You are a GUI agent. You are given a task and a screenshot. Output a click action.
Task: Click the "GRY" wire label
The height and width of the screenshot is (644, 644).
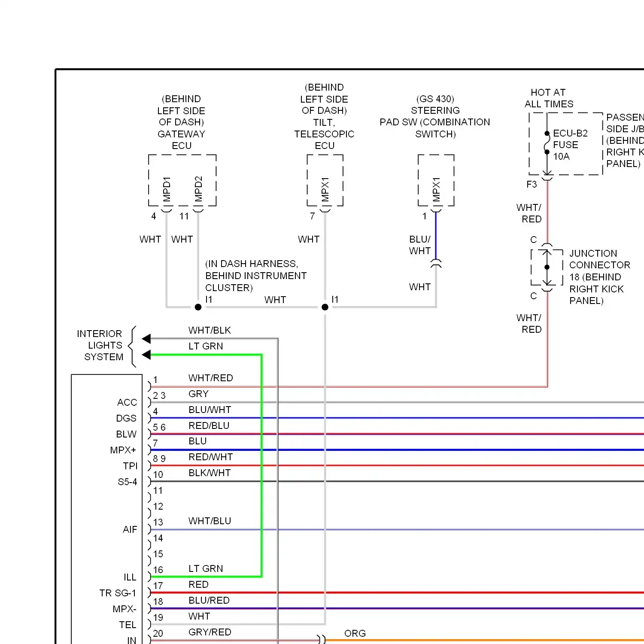198,394
